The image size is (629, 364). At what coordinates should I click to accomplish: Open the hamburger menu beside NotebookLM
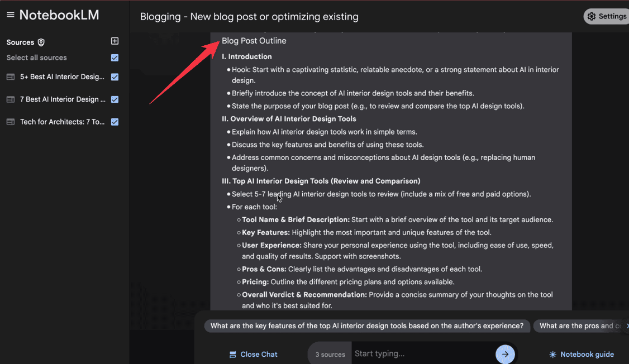tap(10, 15)
